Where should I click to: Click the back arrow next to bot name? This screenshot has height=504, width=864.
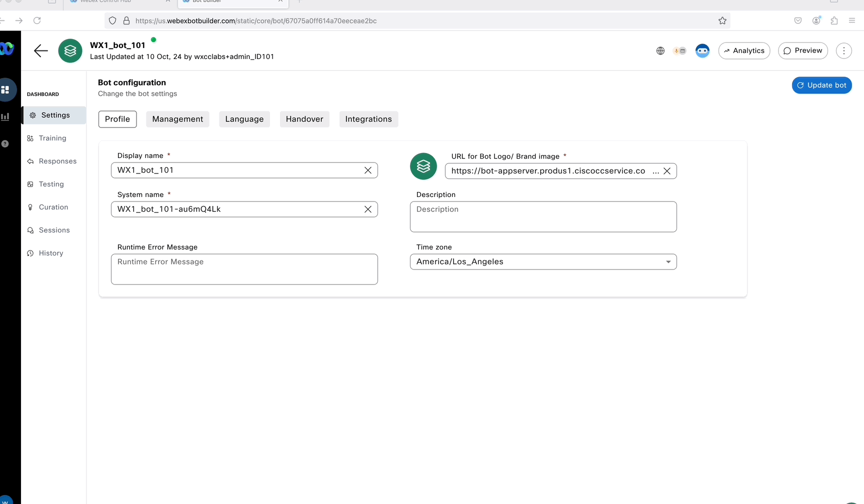[x=40, y=50]
